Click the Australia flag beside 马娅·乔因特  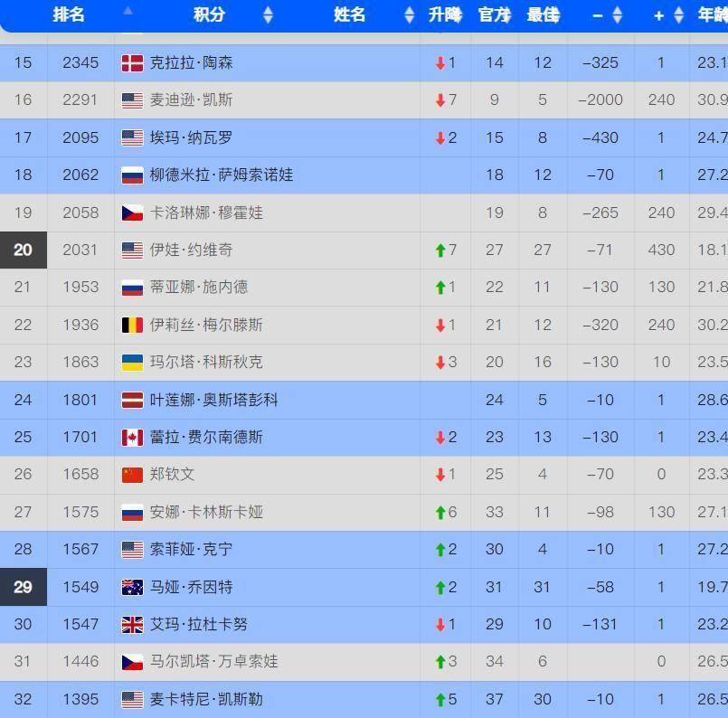point(132,588)
